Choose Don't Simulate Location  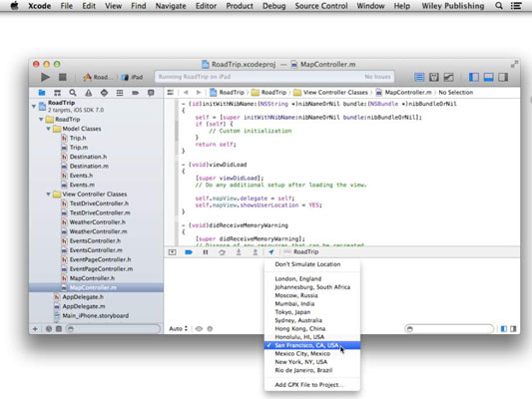[312, 264]
